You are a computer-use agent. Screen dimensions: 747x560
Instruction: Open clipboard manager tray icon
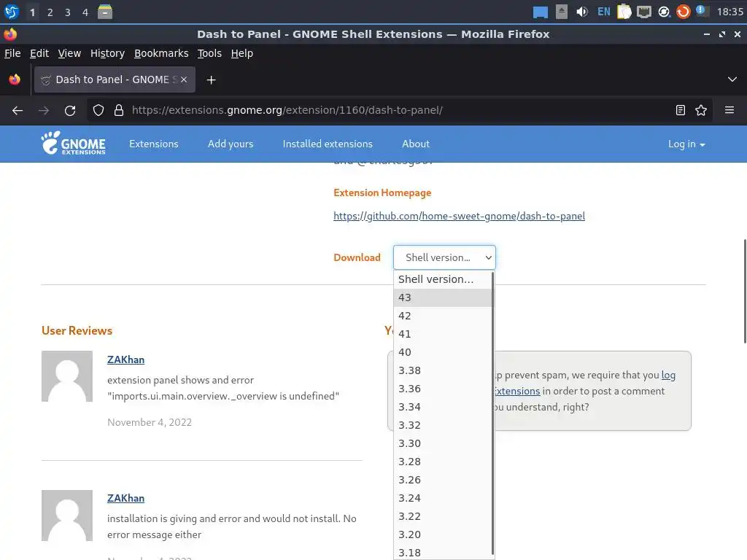tap(624, 12)
